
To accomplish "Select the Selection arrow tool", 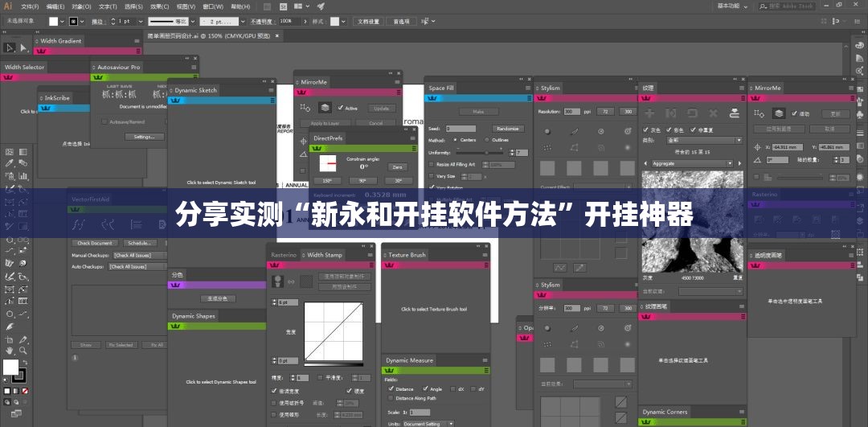I will coord(10,47).
